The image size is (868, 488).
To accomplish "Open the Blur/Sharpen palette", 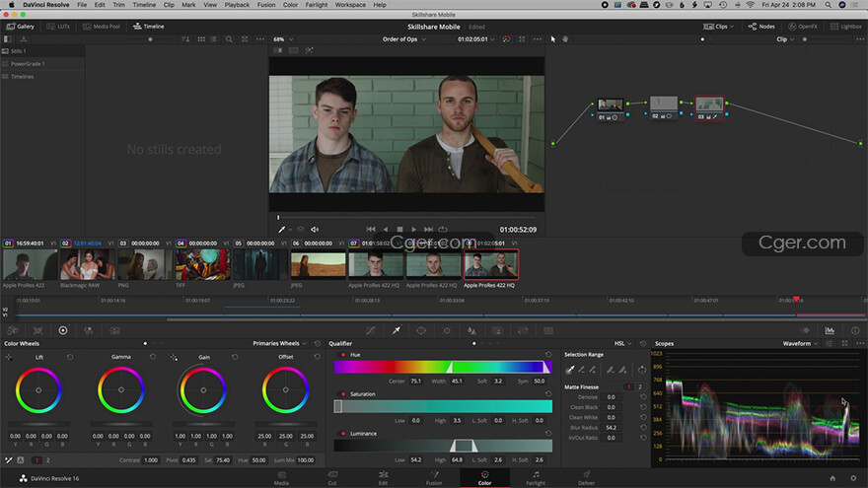I will point(472,330).
